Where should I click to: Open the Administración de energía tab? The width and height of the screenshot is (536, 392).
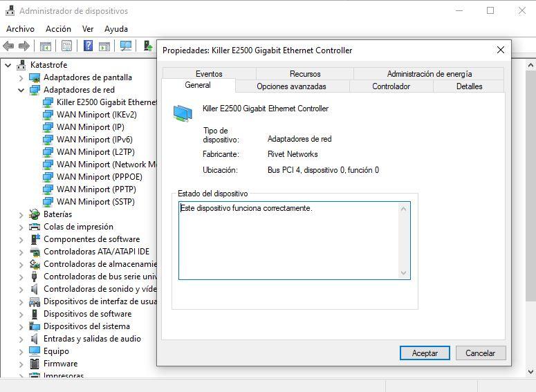(429, 73)
